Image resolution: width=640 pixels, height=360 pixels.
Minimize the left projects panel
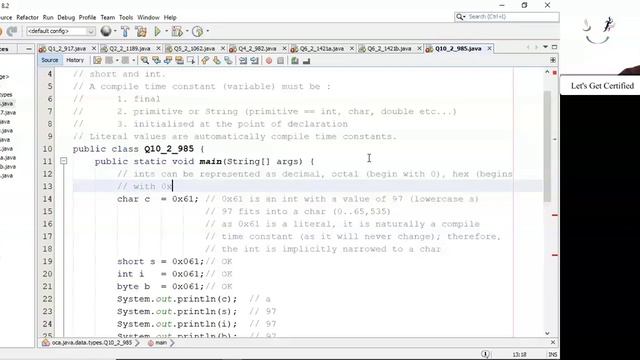click(x=29, y=49)
